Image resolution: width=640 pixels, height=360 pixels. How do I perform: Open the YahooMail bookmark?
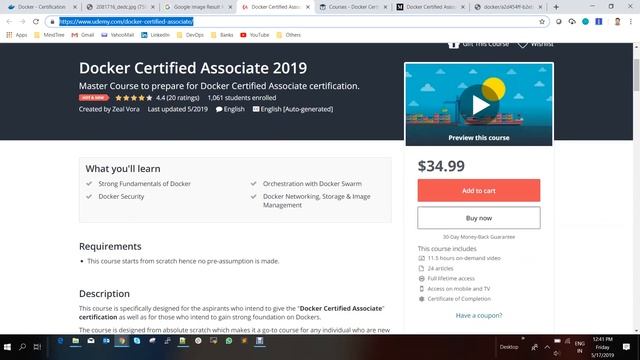[118, 35]
